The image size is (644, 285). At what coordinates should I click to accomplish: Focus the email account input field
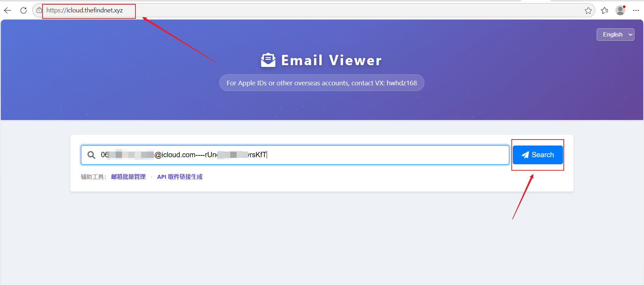(295, 155)
